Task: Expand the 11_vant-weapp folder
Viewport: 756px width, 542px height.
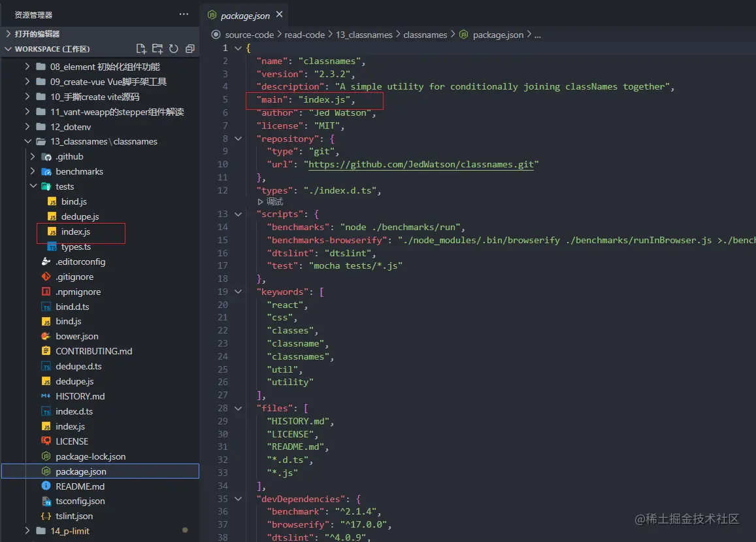Action: point(27,112)
